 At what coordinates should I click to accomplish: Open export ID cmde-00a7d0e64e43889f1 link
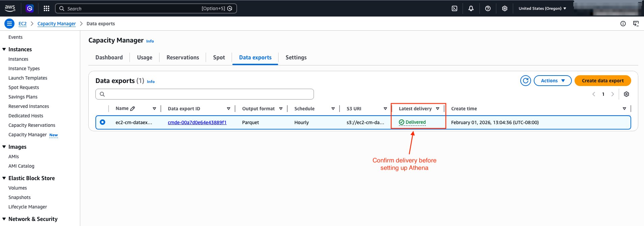click(197, 122)
